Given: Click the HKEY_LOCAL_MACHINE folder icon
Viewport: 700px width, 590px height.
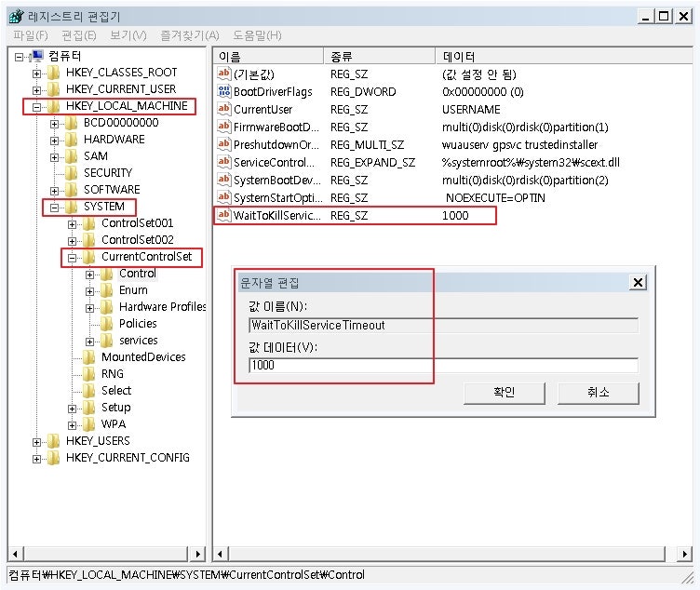Looking at the screenshot, I should [x=54, y=106].
